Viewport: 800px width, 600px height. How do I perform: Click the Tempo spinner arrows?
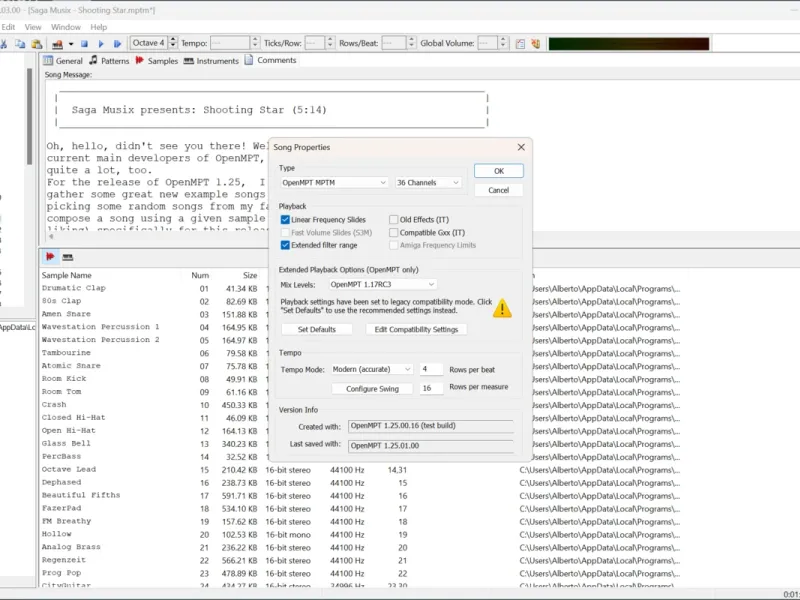click(x=255, y=43)
